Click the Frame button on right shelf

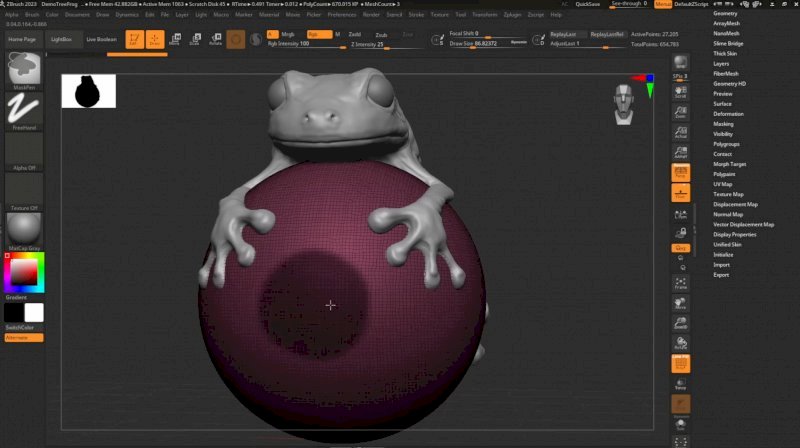681,283
